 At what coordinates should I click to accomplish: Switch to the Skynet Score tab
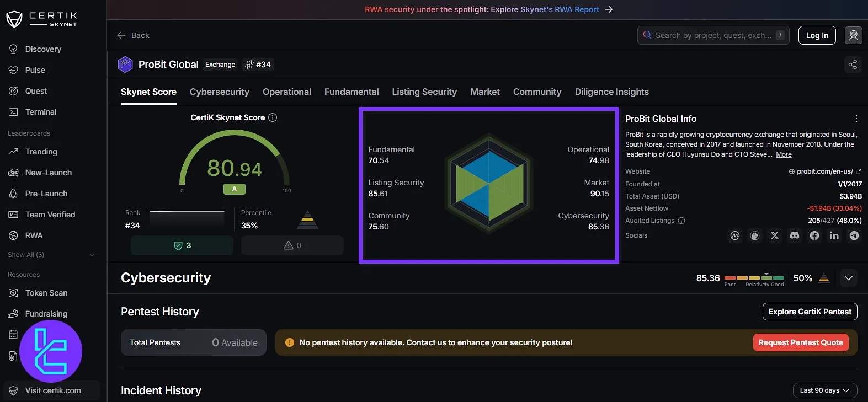pos(148,92)
